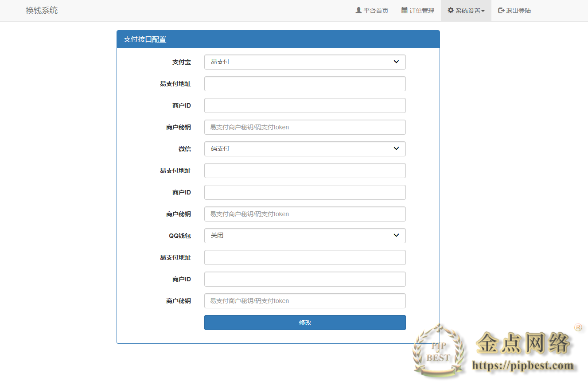588x381 pixels.
Task: Focus the 商户秘钥 field in the QQ钱包 section
Action: tap(305, 301)
